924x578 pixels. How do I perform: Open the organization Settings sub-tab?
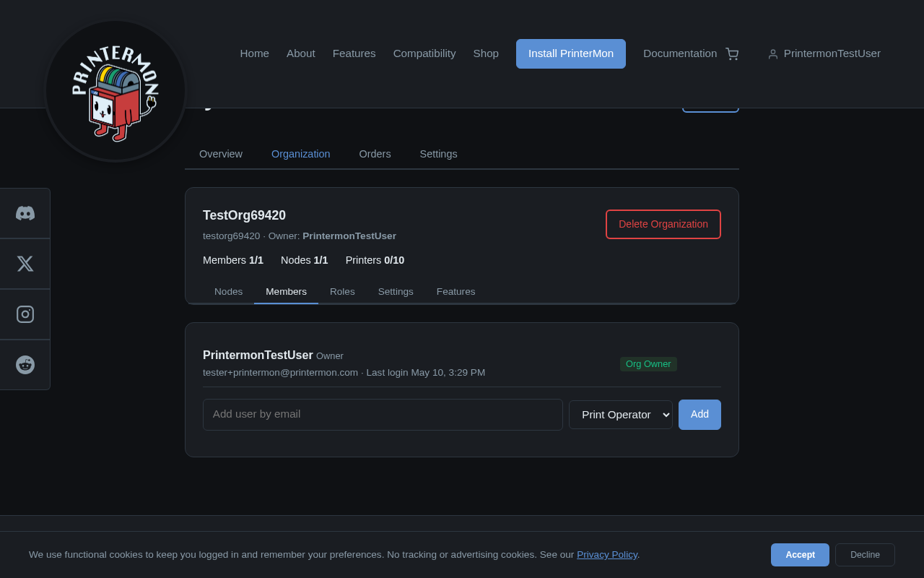tap(396, 292)
